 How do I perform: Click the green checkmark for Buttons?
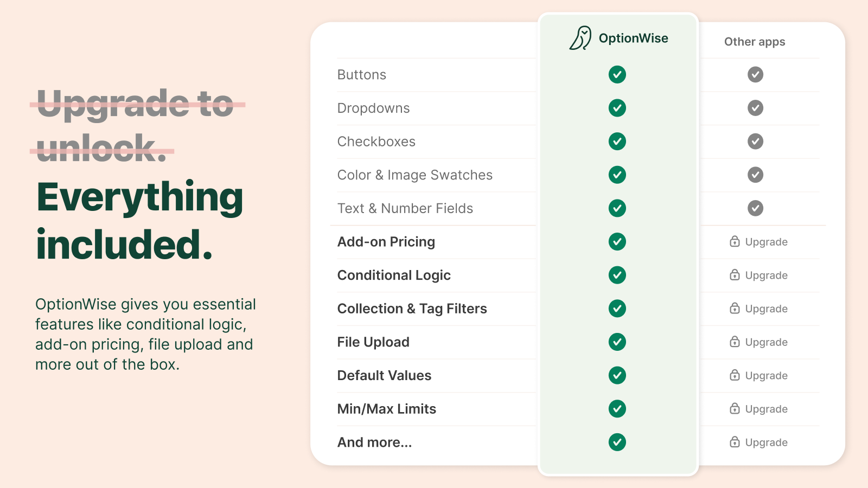[617, 74]
